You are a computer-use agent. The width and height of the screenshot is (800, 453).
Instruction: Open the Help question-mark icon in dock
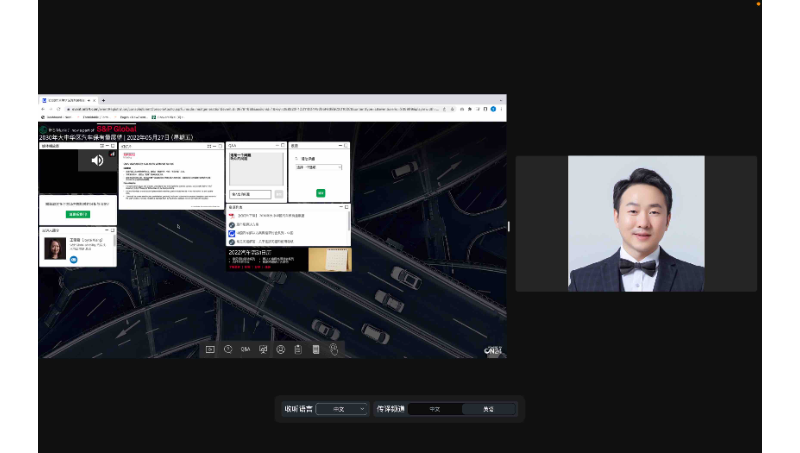(228, 349)
